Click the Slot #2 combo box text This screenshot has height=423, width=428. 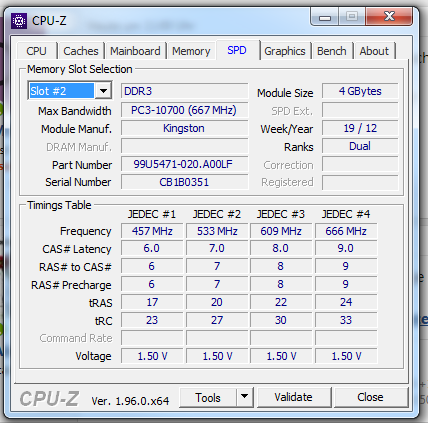point(62,91)
